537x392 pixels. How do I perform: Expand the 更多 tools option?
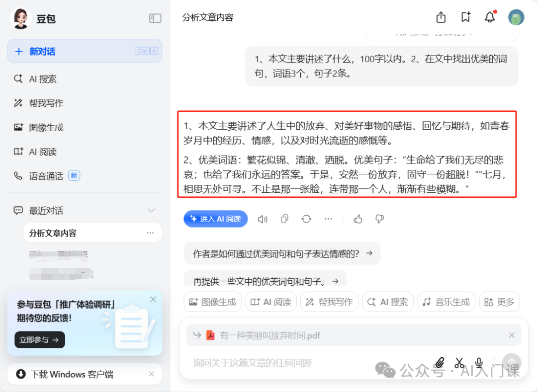point(499,302)
